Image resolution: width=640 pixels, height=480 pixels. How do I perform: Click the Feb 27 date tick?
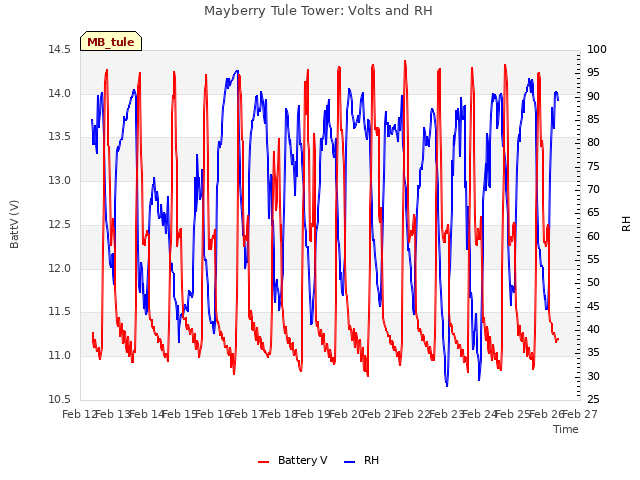(x=580, y=415)
